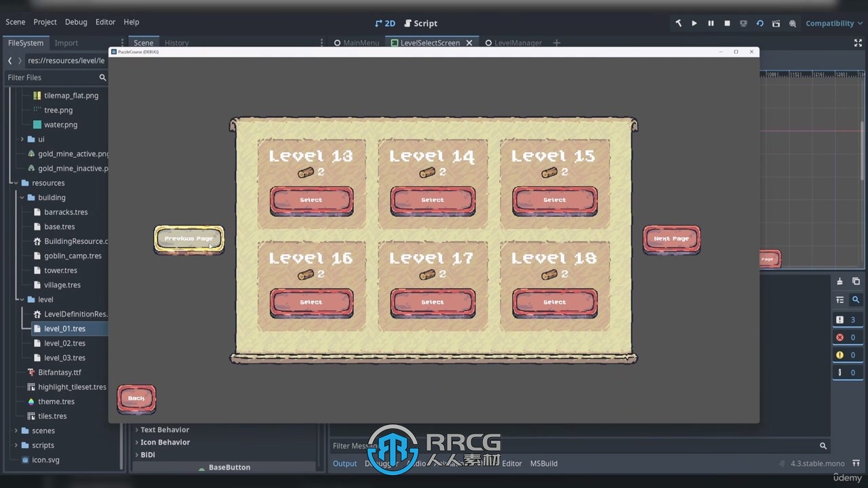Switch to the Script workspace

(420, 23)
